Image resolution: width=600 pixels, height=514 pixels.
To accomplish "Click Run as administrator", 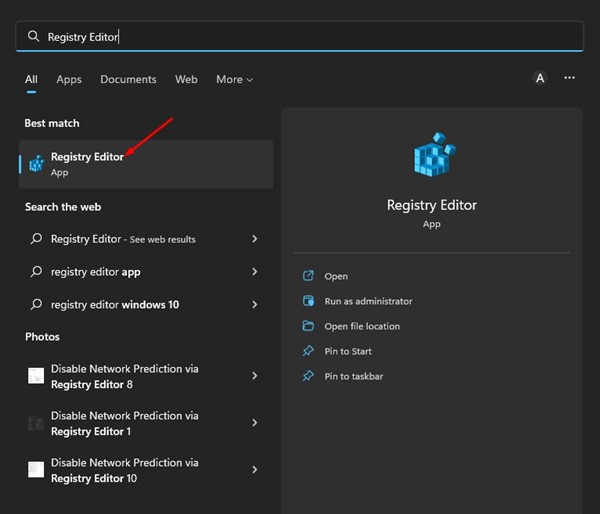I will (368, 301).
